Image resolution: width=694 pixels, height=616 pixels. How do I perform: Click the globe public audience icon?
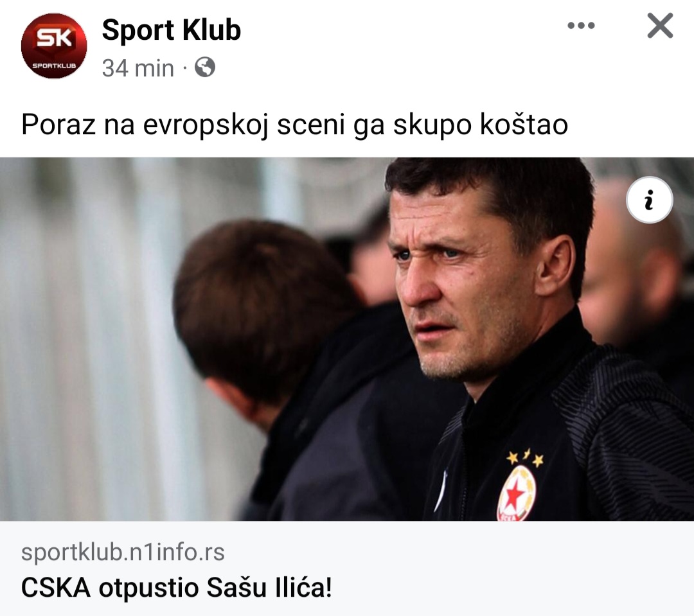[x=205, y=67]
